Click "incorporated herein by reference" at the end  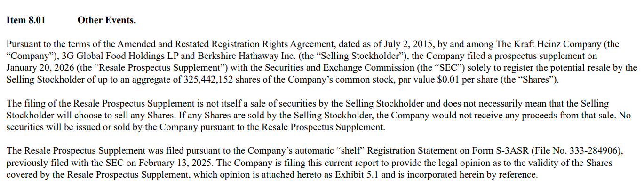[481, 174]
